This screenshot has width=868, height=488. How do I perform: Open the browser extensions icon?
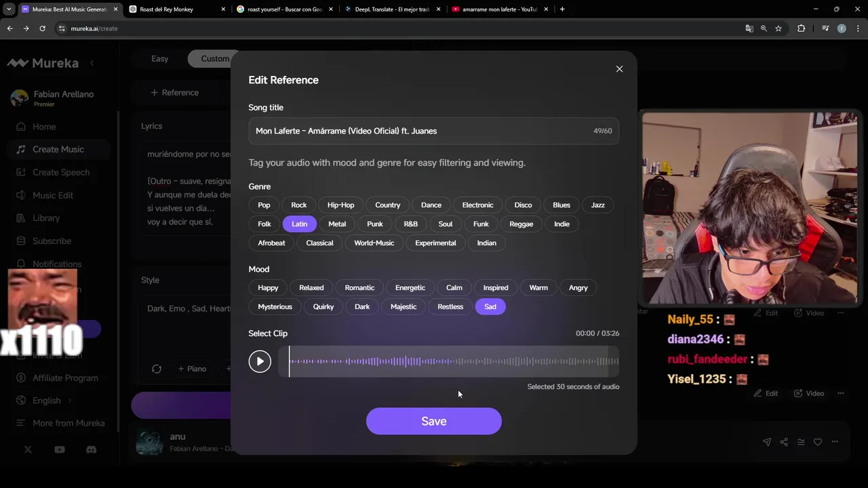click(801, 28)
